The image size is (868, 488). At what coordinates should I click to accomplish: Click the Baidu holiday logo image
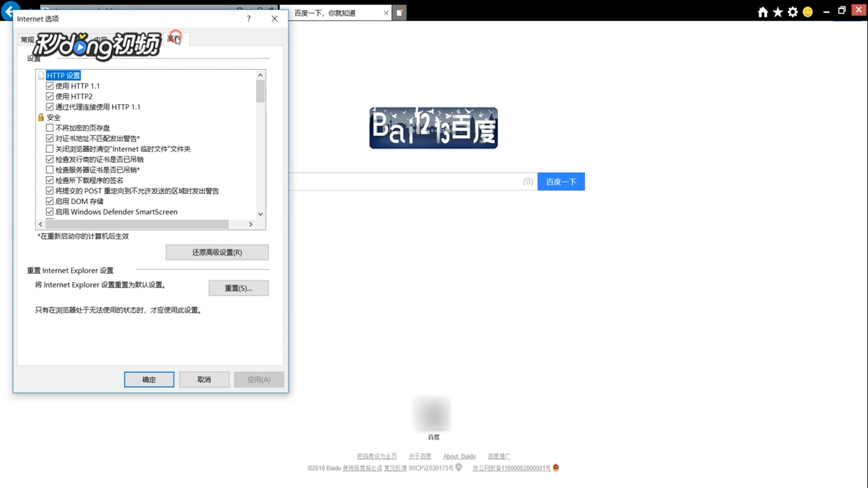coord(433,128)
